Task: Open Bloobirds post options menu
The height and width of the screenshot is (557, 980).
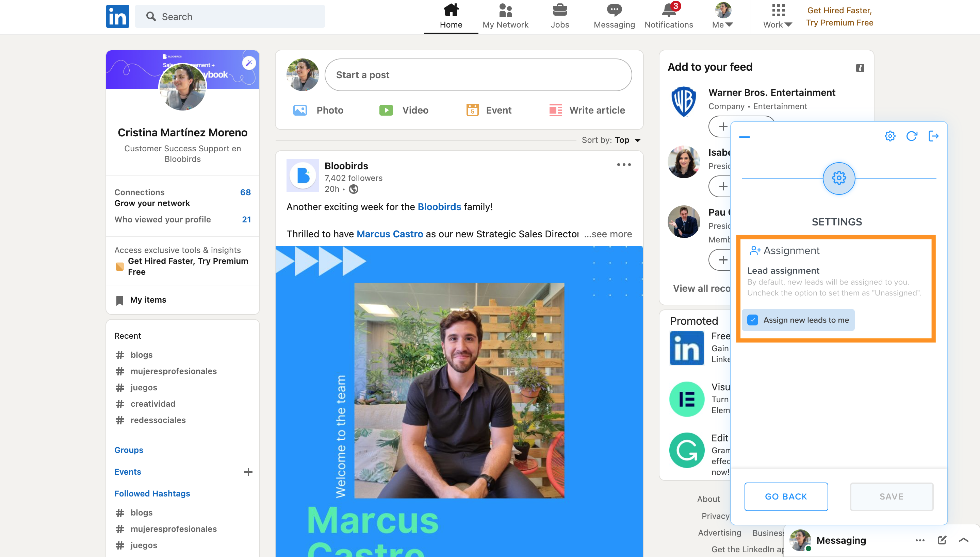Action: click(x=624, y=165)
